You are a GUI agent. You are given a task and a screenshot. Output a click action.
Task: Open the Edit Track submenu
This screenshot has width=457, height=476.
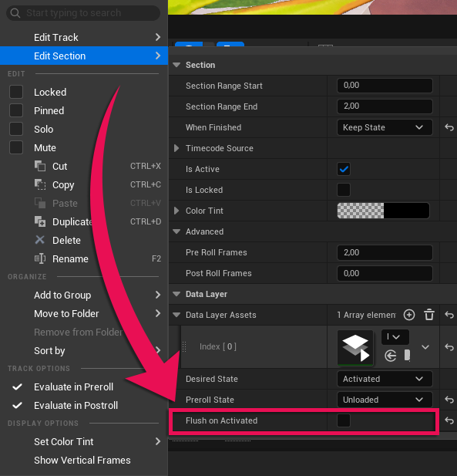[84, 37]
